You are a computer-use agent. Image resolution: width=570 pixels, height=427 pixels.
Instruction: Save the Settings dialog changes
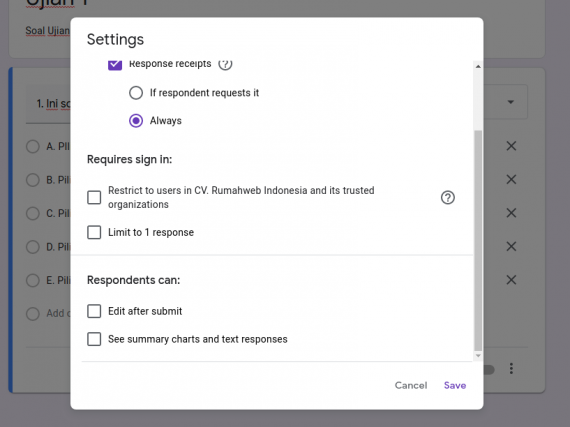click(x=455, y=385)
